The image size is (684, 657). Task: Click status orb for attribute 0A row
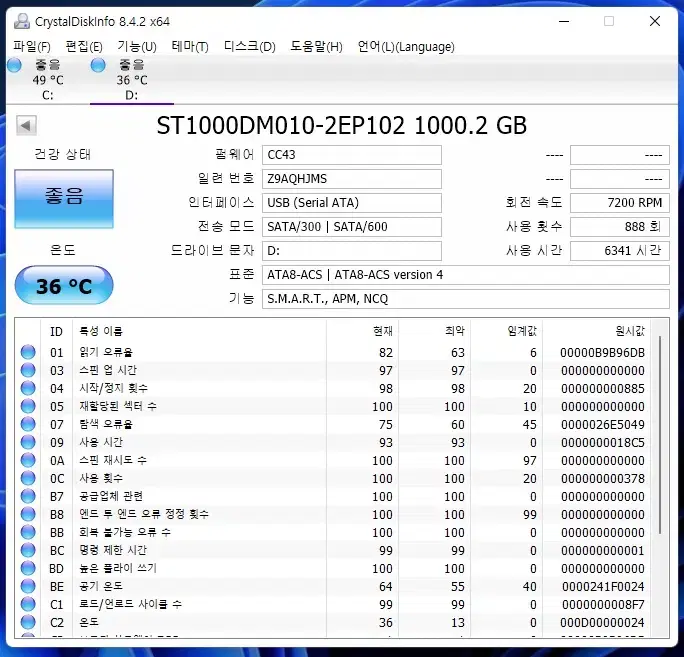tap(28, 460)
